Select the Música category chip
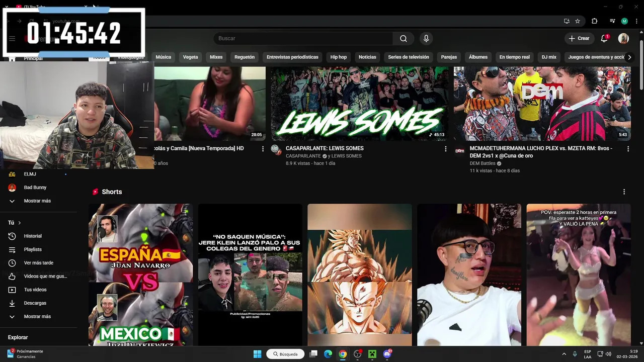 click(x=163, y=57)
